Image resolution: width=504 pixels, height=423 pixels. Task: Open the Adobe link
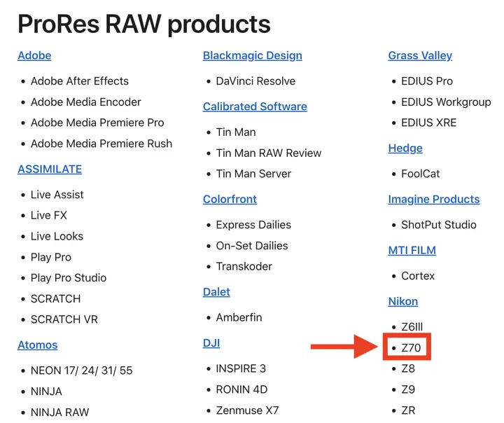[x=34, y=55]
